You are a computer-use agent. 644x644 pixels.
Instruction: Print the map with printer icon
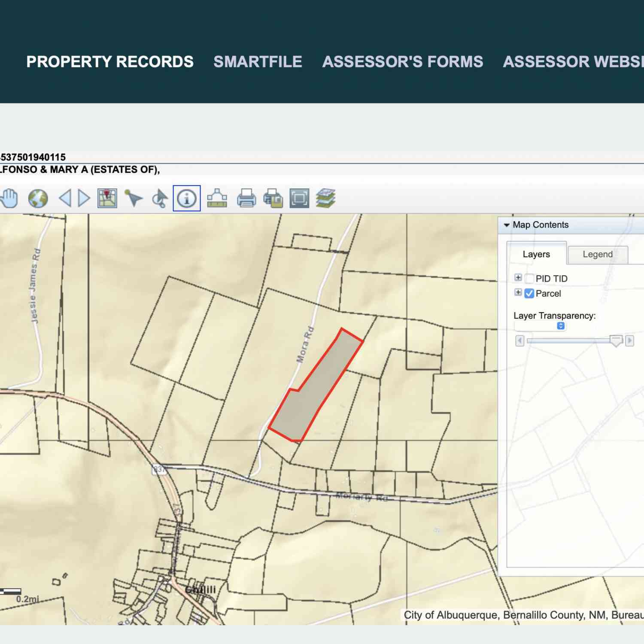(x=246, y=198)
